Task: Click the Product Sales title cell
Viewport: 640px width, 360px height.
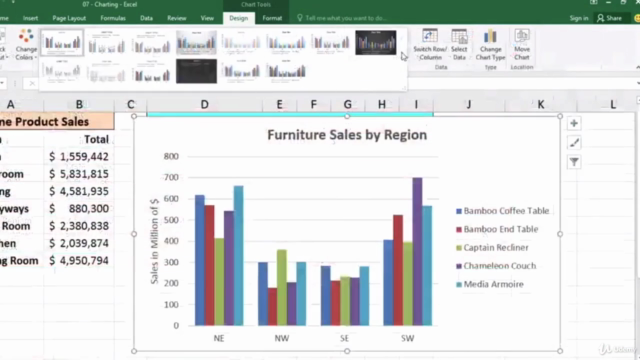Action: [57, 122]
